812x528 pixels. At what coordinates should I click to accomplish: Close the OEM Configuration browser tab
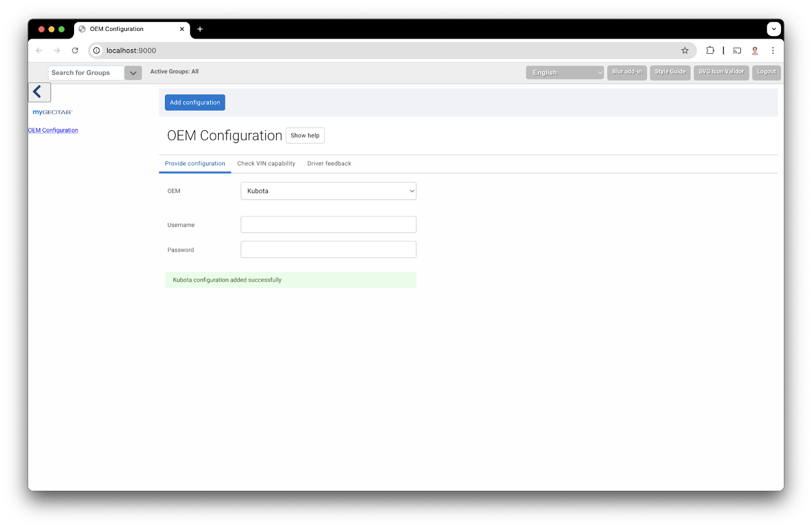click(182, 29)
